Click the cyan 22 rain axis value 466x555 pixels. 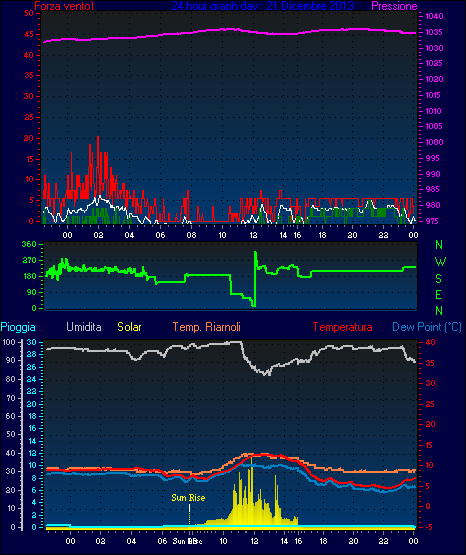point(32,391)
